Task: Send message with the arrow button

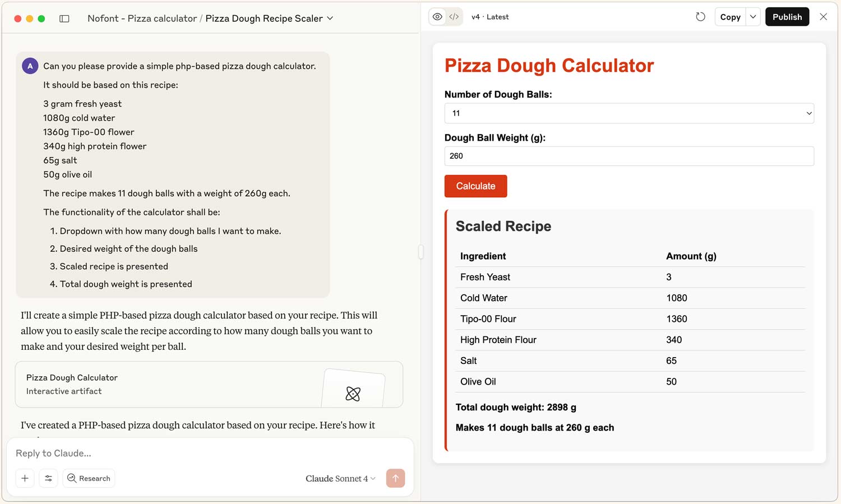Action: [395, 478]
